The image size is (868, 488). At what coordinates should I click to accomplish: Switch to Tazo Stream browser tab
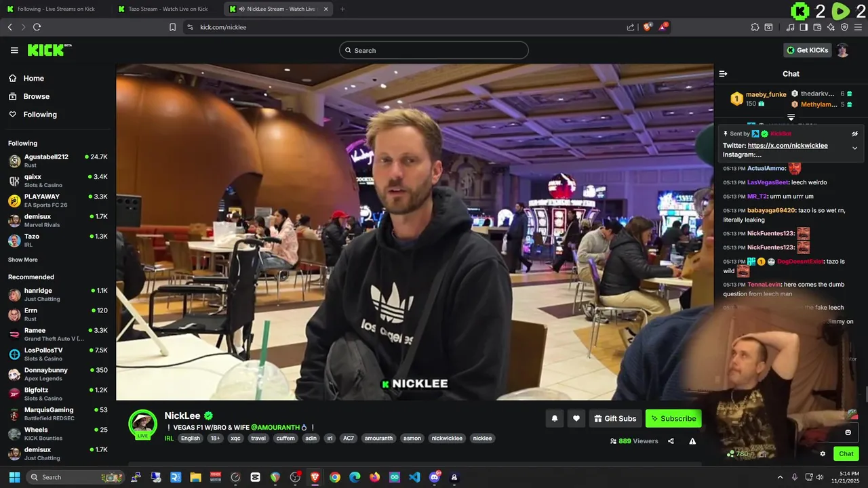point(167,9)
